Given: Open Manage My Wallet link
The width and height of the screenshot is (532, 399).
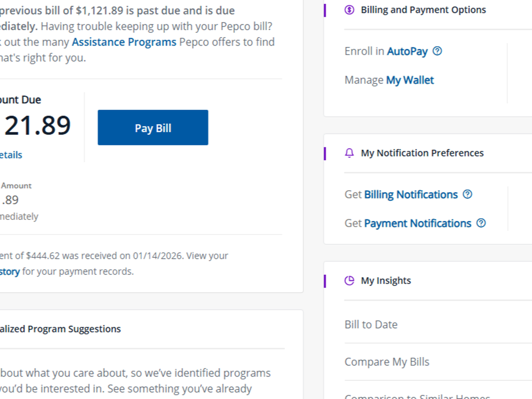Looking at the screenshot, I should [410, 80].
